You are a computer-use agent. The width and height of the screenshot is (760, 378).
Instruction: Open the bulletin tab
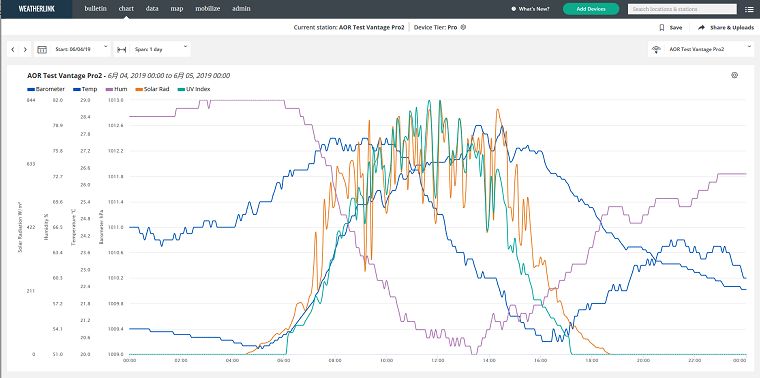[x=95, y=9]
